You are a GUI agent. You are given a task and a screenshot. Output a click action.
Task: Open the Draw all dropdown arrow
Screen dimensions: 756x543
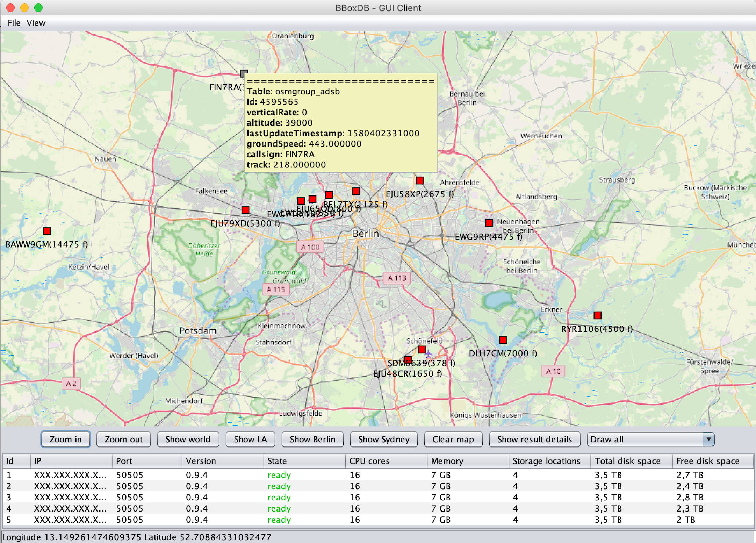[708, 439]
